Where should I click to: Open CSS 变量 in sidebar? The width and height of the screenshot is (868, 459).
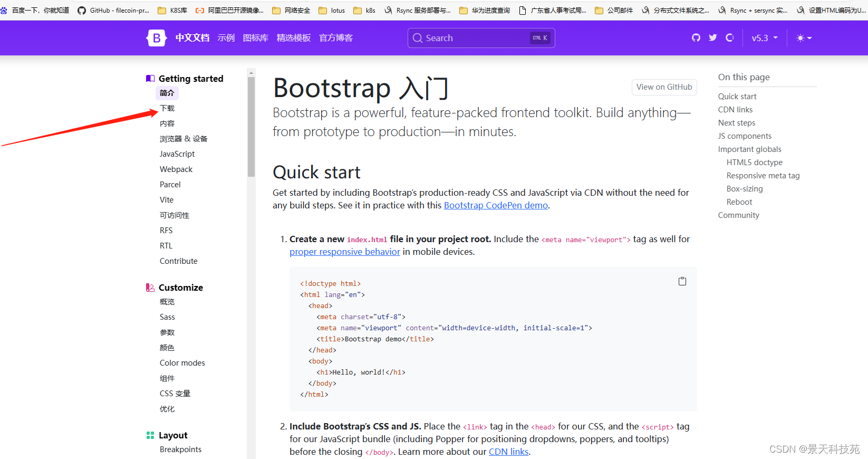click(x=175, y=394)
